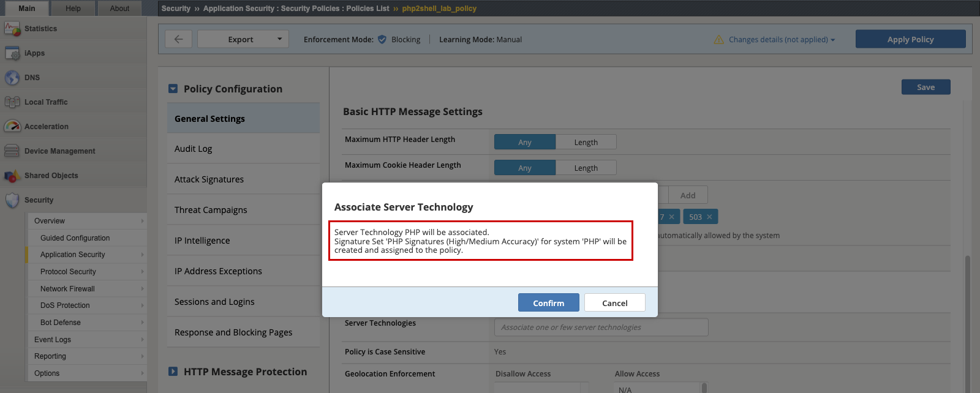Screen dimensions: 980x393
Task: Expand the Application Security submenu arrow
Action: click(x=143, y=255)
